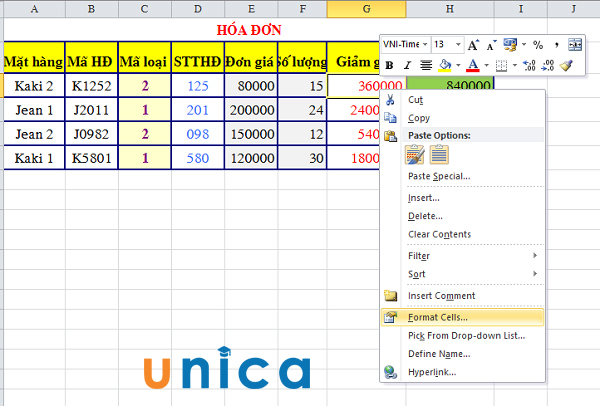Toggle bold in the mini toolbar
Screen dimensions: 600x406
point(390,65)
